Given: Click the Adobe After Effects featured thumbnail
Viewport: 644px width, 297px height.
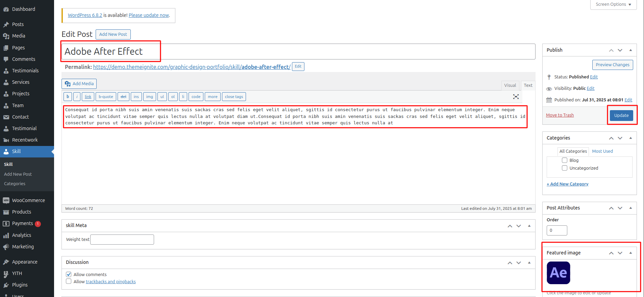Looking at the screenshot, I should tap(558, 273).
